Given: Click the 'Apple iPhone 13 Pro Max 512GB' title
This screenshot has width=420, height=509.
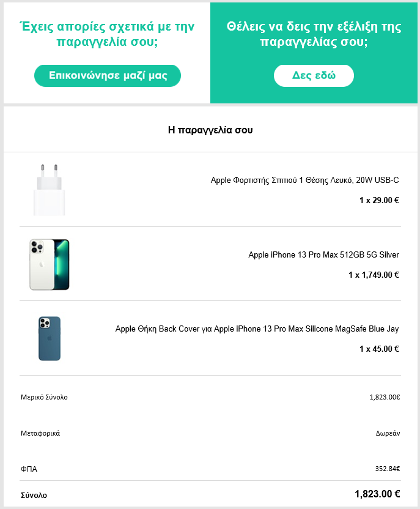Looking at the screenshot, I should pyautogui.click(x=323, y=255).
